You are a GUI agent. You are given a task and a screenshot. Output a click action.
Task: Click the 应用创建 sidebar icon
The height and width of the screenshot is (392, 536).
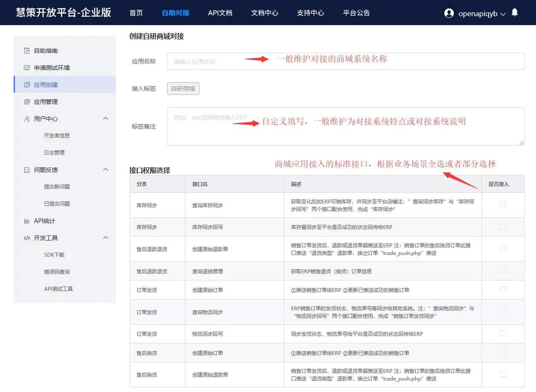coord(27,85)
